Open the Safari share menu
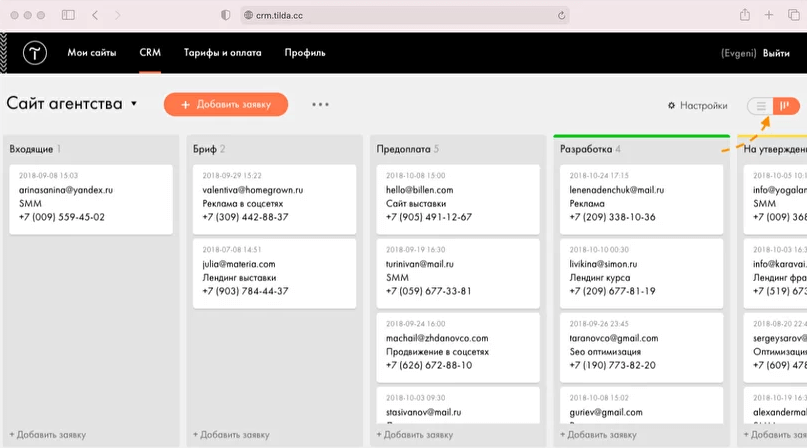This screenshot has height=448, width=807. (745, 15)
